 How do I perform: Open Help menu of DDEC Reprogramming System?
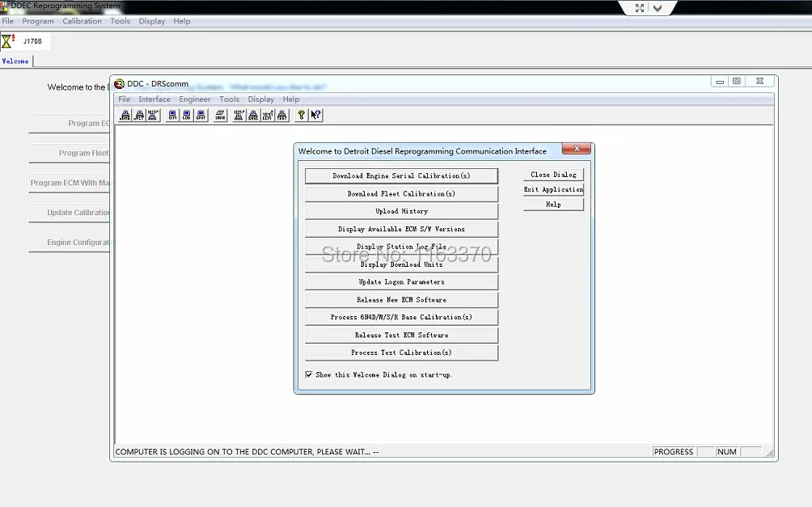pyautogui.click(x=182, y=21)
